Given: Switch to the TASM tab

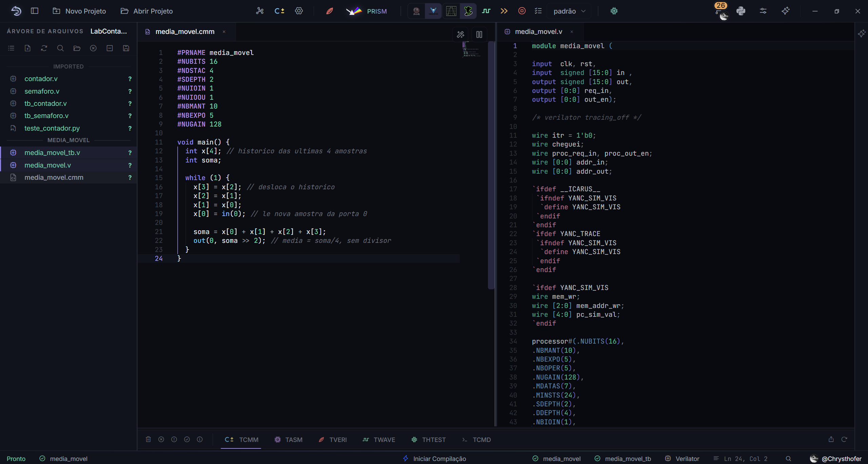Looking at the screenshot, I should click(x=289, y=440).
